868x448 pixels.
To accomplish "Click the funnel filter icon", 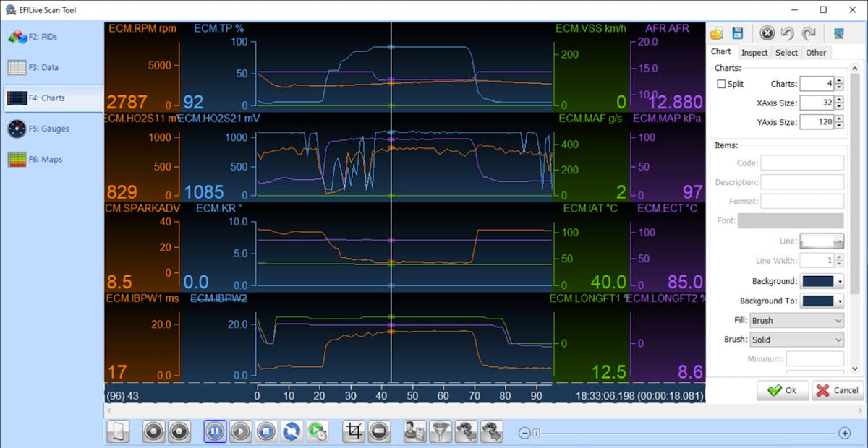I will pyautogui.click(x=439, y=432).
